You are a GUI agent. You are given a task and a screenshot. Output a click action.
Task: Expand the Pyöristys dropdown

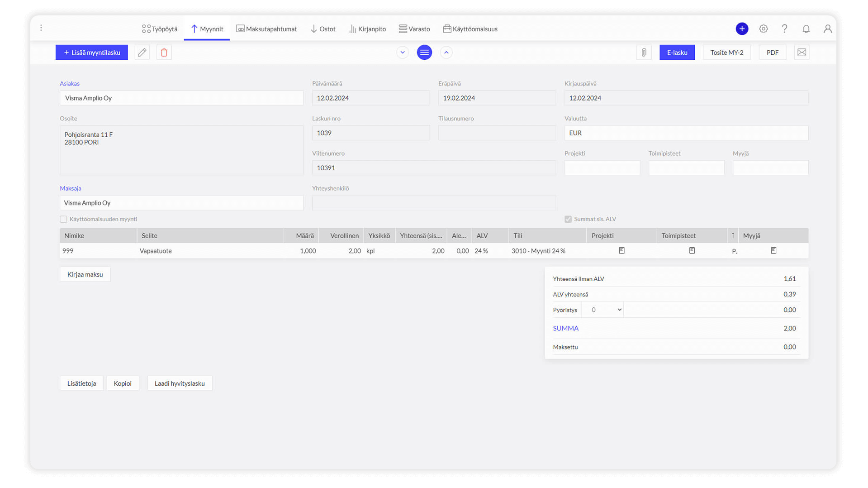(602, 310)
